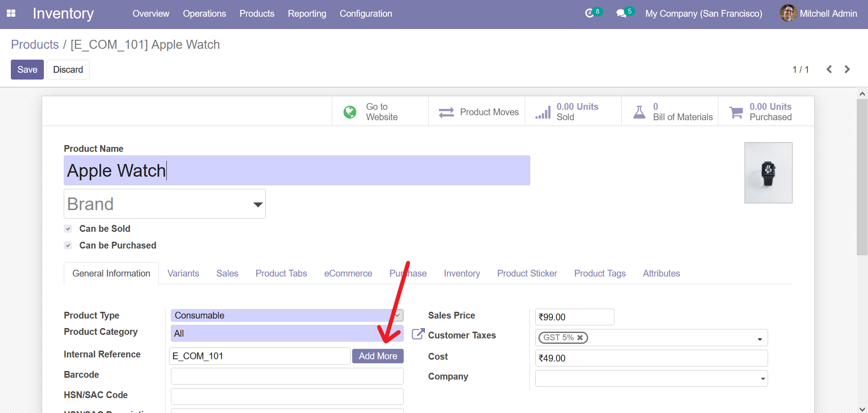Click the scrollbar up arrow
The image size is (868, 413).
coord(862,94)
